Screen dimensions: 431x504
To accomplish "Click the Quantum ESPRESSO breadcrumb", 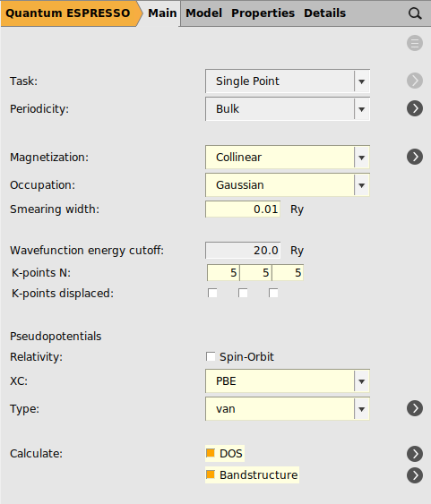I will pyautogui.click(x=68, y=13).
